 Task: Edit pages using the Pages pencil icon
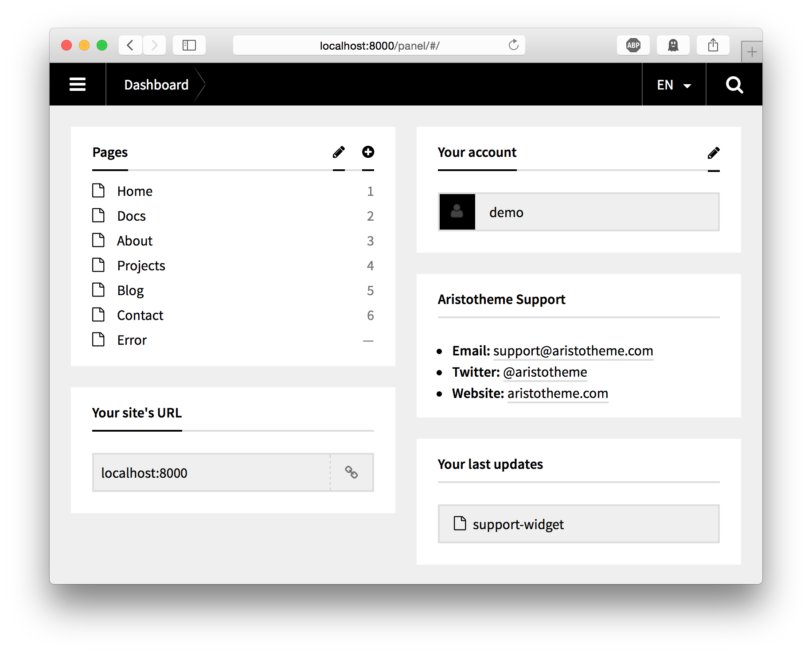click(339, 152)
